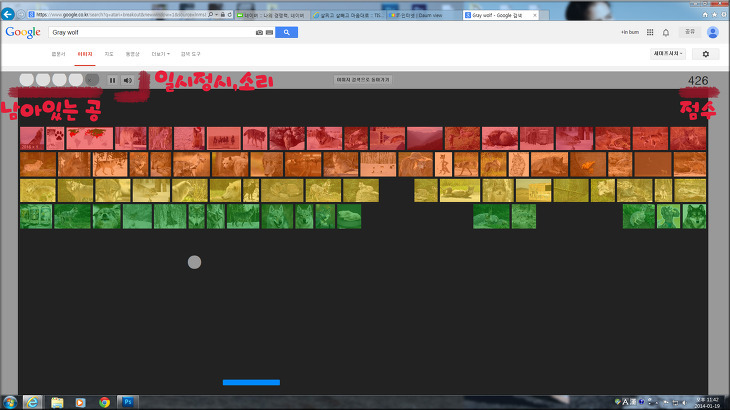Open File Explorer from taskbar
Viewport: 730px width, 410px height.
tap(57, 403)
